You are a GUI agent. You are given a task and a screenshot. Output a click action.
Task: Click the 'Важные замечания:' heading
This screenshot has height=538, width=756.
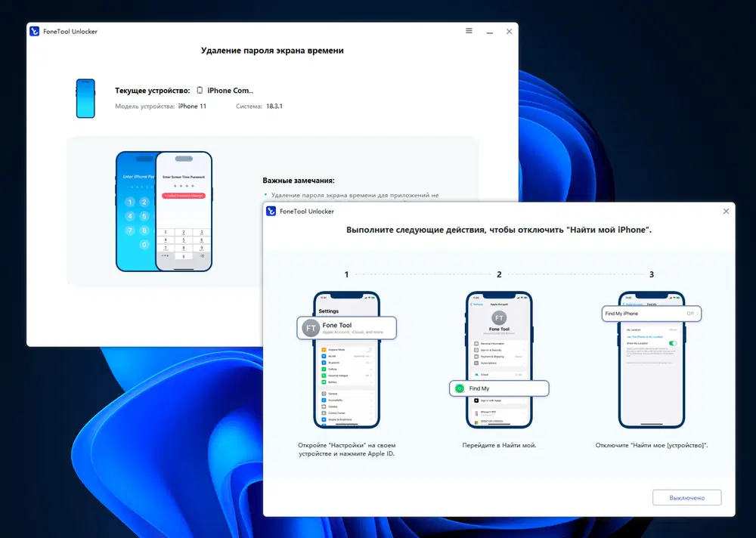pos(299,181)
